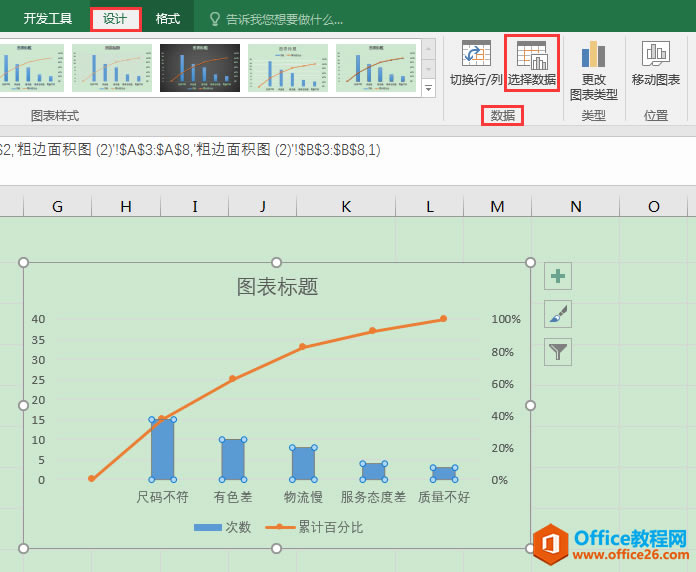The image size is (696, 572).
Task: Click Change Chart Type (更改图表类型) icon
Action: (x=593, y=54)
